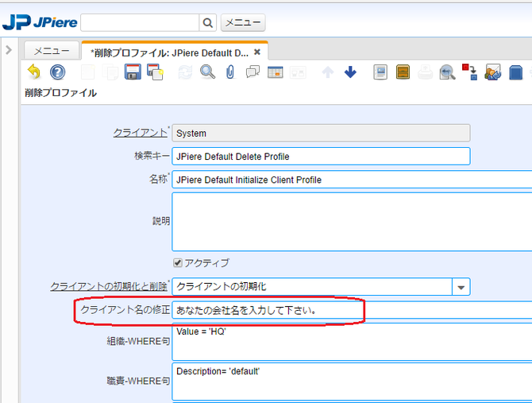Select the 削除プロファイル: JPiere Default D... tab
Screen dimensions: 532x403
tap(170, 53)
